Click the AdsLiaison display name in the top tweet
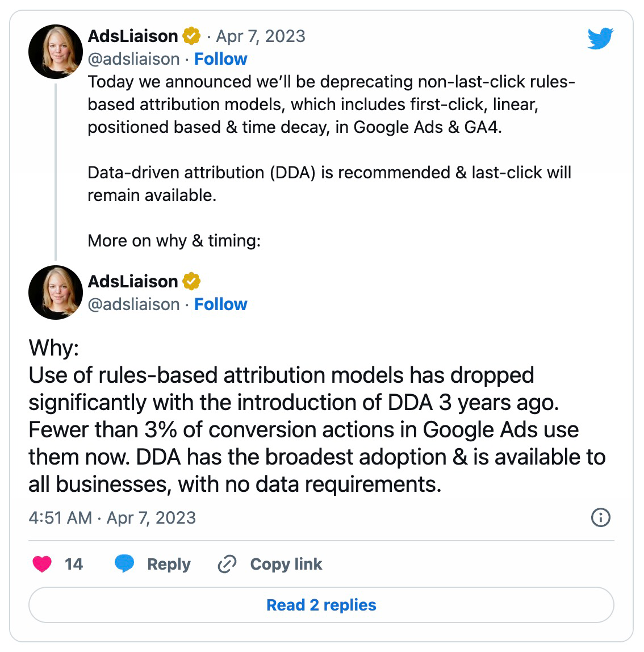This screenshot has width=644, height=652. (x=133, y=36)
